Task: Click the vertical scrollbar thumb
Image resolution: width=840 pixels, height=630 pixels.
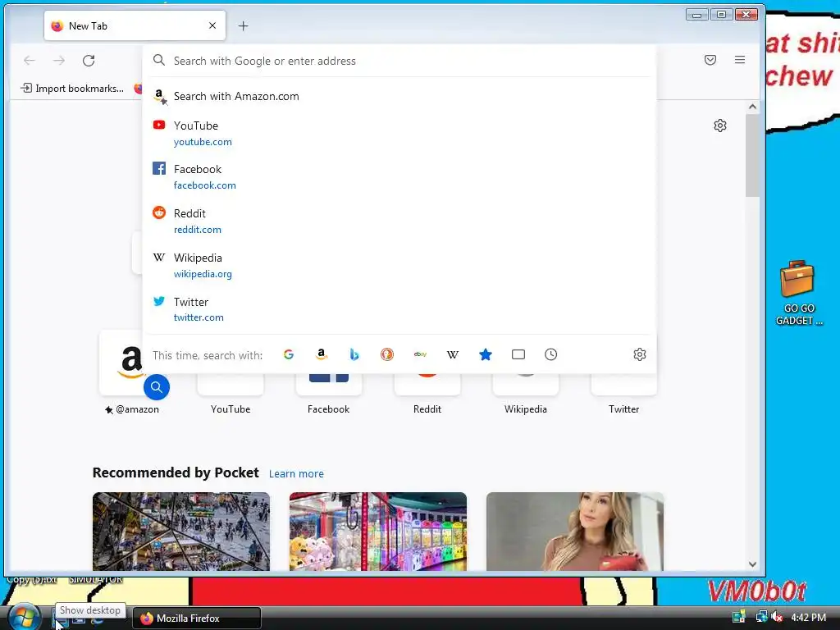Action: [752, 155]
